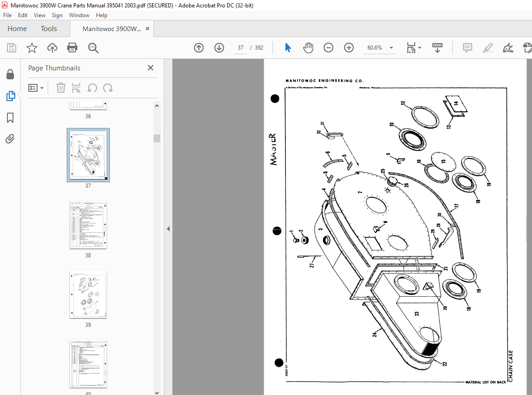Zoom in with plus button
The height and width of the screenshot is (395, 532).
click(349, 48)
